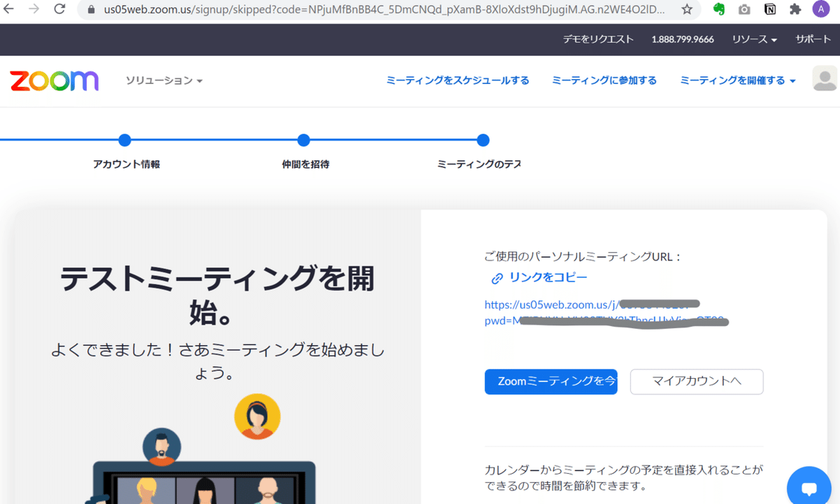This screenshot has height=504, width=840.
Task: Click the よくできました subtitle text
Action: pyautogui.click(x=218, y=361)
